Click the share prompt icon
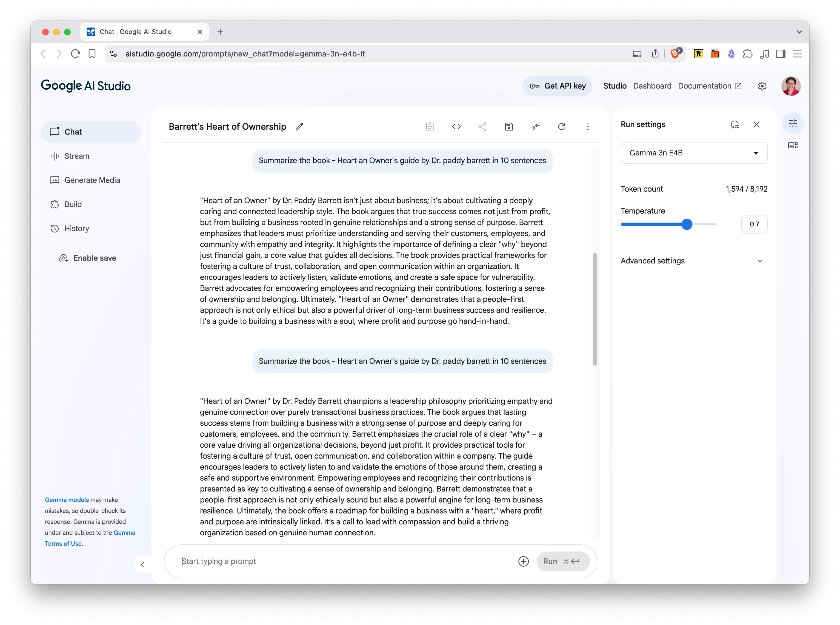Viewport: 840px width, 625px height. [482, 127]
